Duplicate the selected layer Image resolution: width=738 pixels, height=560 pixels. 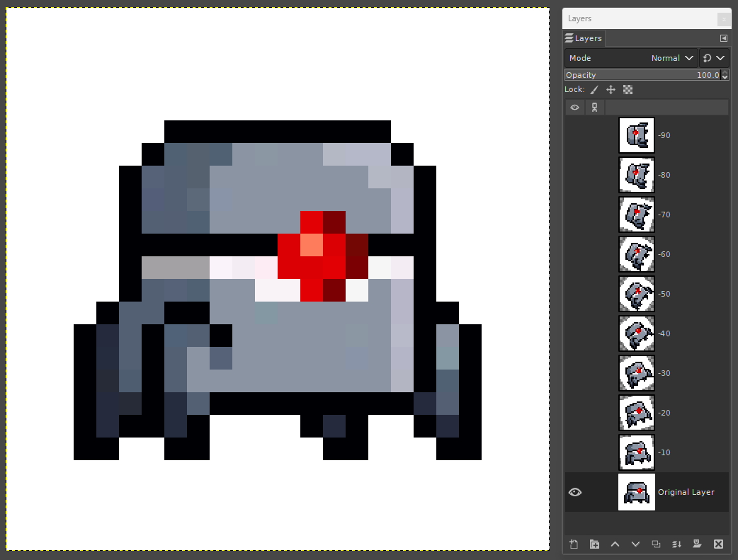click(x=656, y=544)
